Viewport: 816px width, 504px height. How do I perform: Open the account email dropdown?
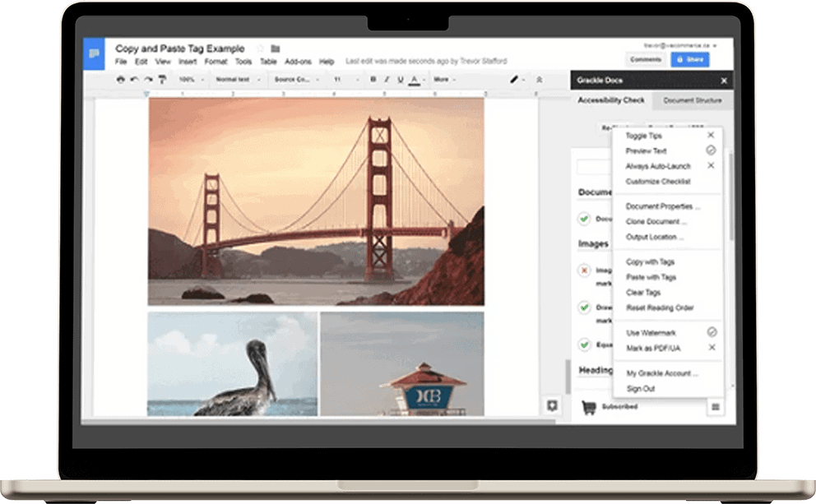point(679,46)
